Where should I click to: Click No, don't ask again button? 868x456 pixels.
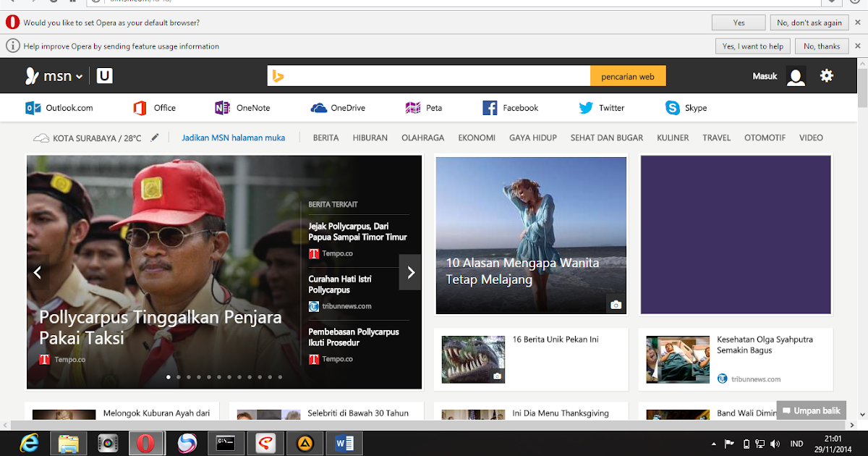[x=809, y=23]
